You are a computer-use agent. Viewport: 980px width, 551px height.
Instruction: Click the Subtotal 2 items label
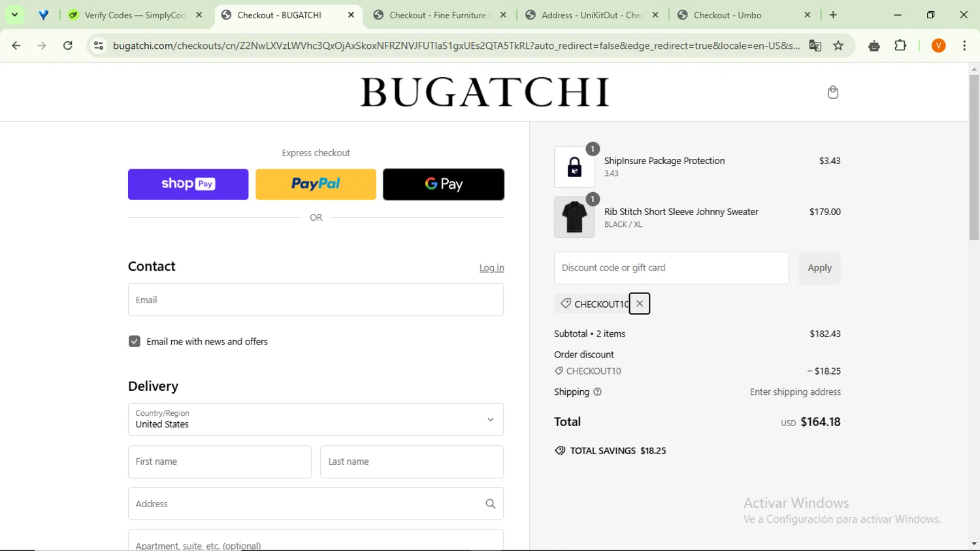tap(589, 334)
